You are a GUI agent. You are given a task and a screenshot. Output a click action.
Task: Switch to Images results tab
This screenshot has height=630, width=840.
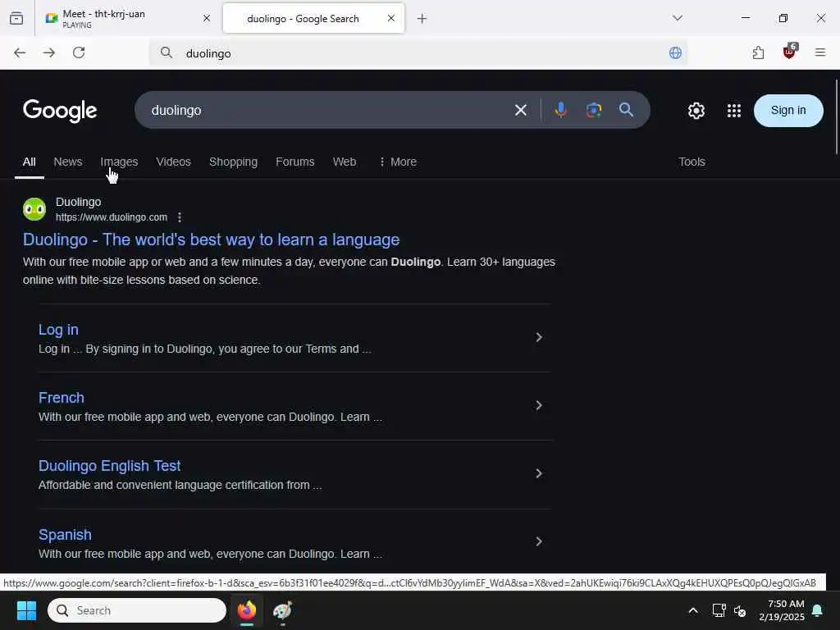[x=119, y=162]
